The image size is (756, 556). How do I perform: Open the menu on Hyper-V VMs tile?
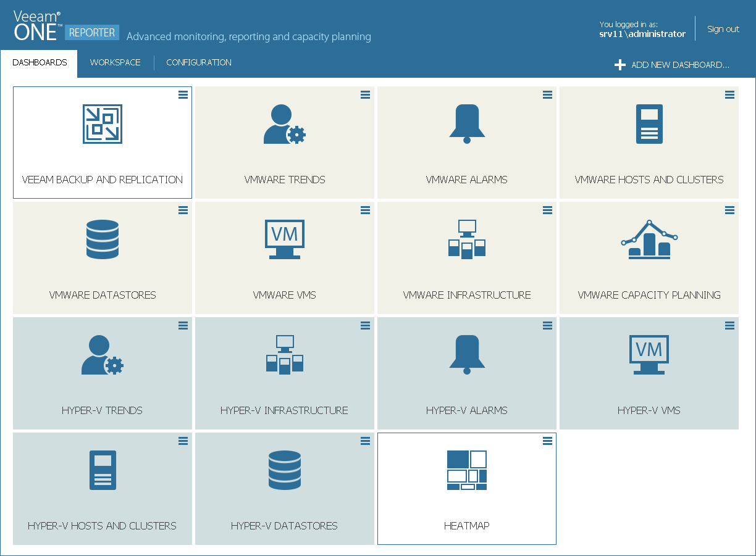coord(730,325)
